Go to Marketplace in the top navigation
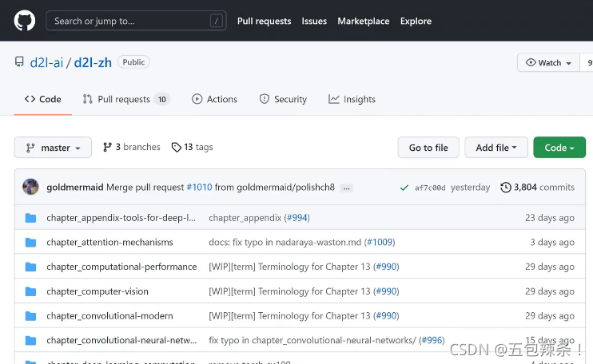 point(364,21)
